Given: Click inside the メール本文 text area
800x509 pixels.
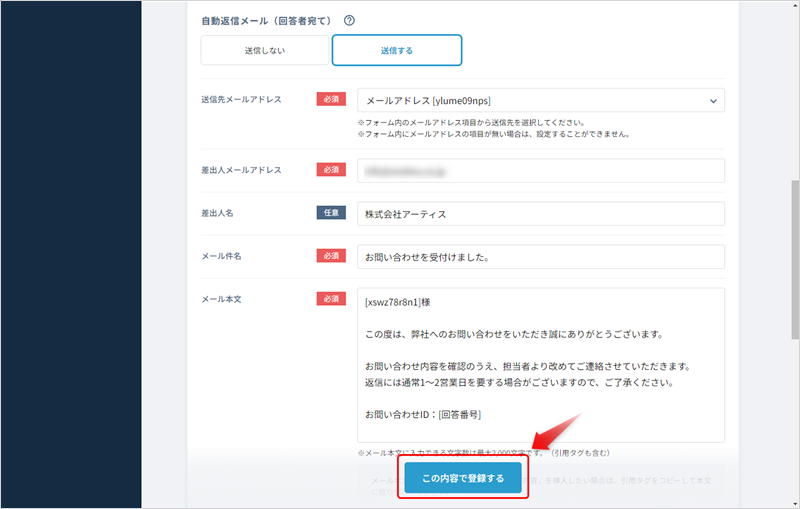Looking at the screenshot, I should click(540, 365).
